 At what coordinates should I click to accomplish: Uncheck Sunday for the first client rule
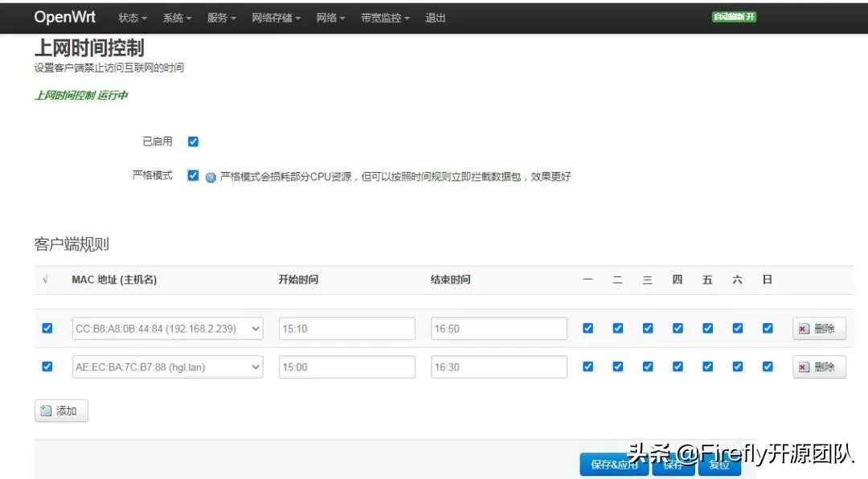tap(768, 328)
